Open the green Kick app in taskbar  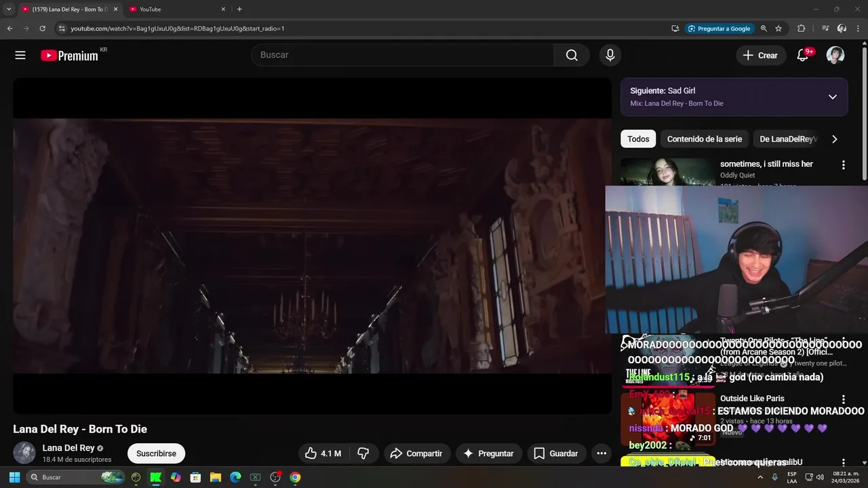[x=156, y=477]
